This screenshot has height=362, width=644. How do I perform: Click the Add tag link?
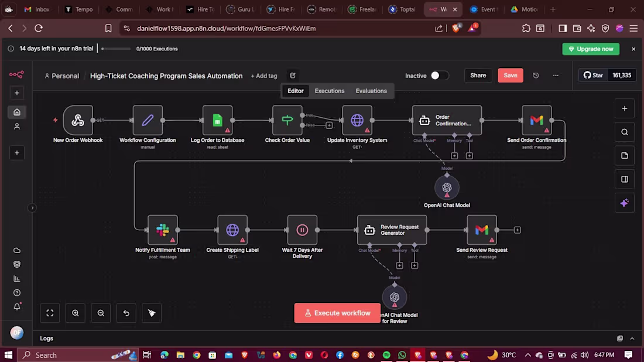point(263,76)
